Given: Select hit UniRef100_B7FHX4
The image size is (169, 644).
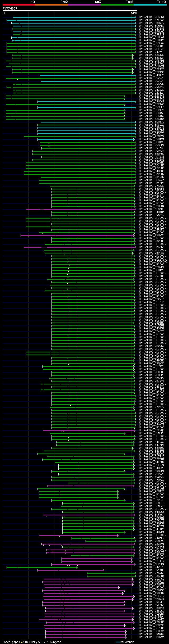Looking at the screenshot, I should [x=152, y=20].
